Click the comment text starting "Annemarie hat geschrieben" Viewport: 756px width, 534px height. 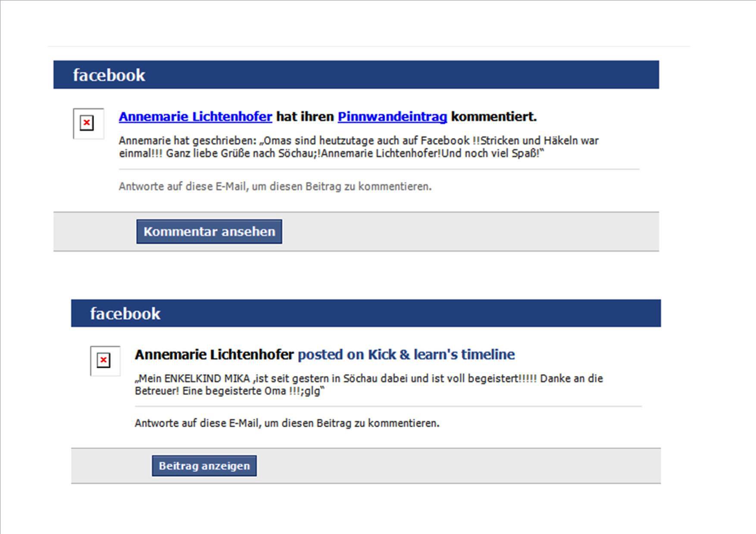tap(358, 147)
